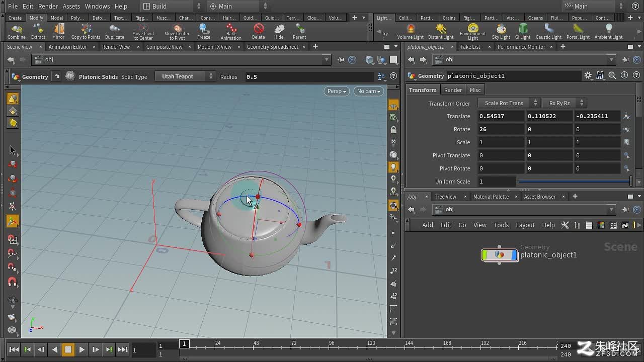Viewport: 644px width, 362px height.
Task: Click the stop playback button
Action: pos(68,349)
